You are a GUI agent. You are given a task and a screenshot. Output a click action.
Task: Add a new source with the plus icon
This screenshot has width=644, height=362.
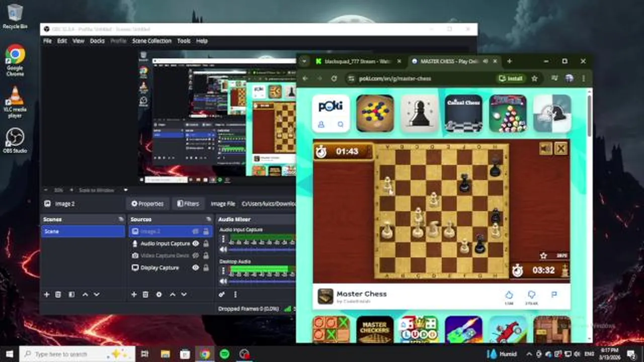tap(134, 295)
